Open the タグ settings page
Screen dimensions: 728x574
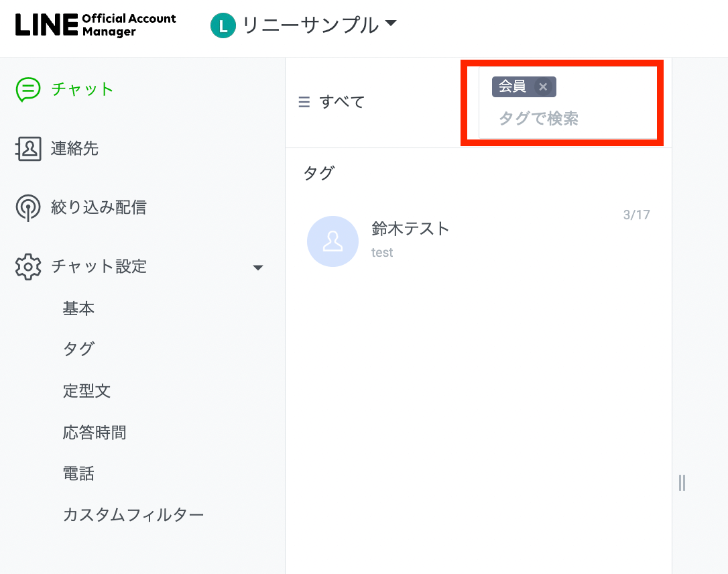click(78, 349)
